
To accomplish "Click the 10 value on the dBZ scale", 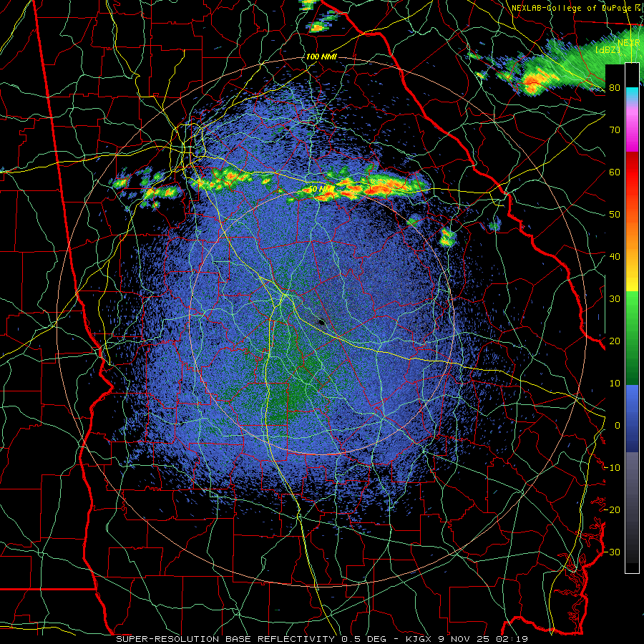I will (x=615, y=384).
